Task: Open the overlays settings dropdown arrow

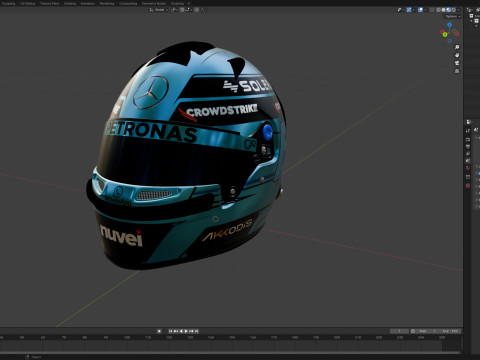Action: point(426,10)
